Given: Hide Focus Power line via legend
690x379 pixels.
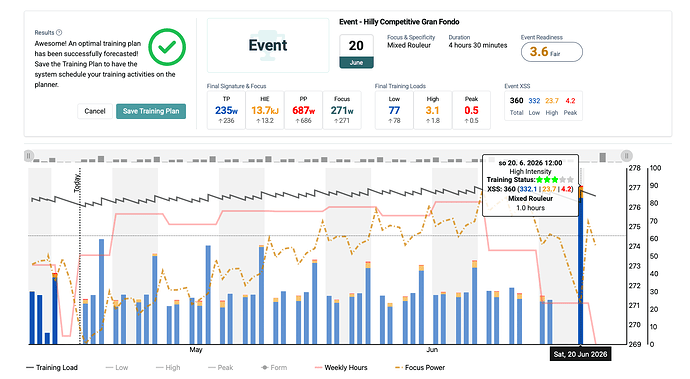Looking at the screenshot, I should pos(420,368).
